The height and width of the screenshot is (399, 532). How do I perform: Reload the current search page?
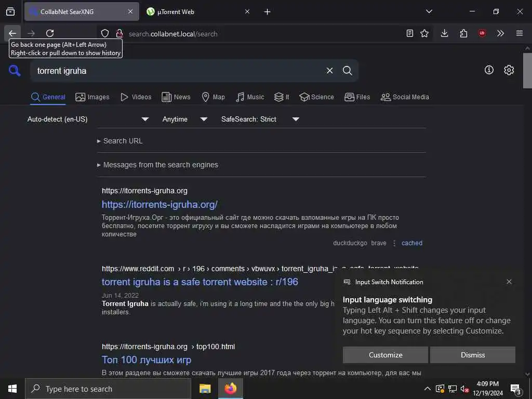(50, 33)
